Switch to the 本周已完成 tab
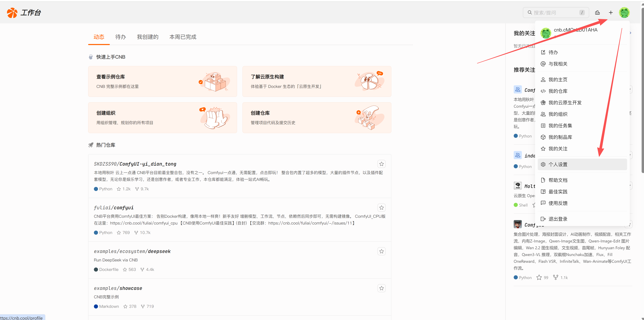The width and height of the screenshot is (644, 320). tap(183, 37)
